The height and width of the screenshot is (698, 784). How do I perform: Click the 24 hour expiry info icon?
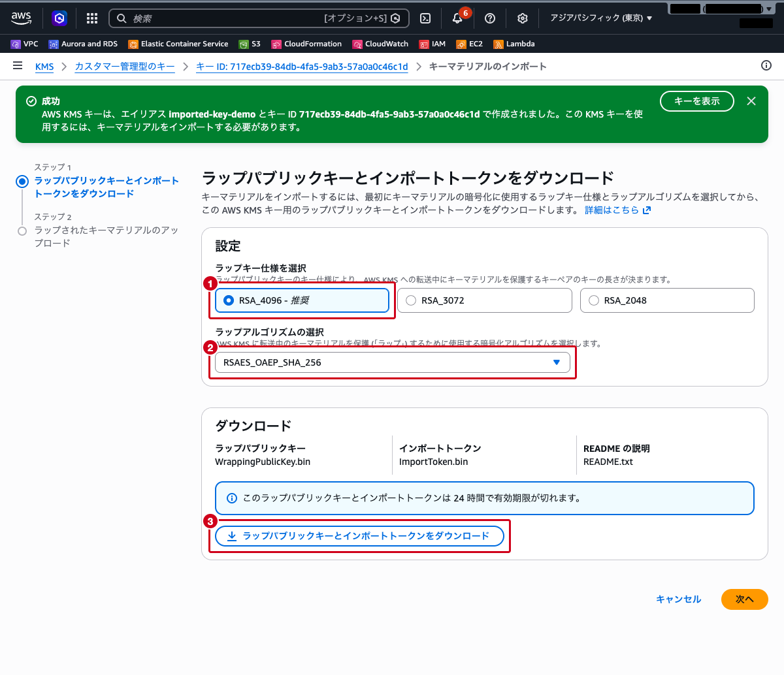pyautogui.click(x=231, y=498)
